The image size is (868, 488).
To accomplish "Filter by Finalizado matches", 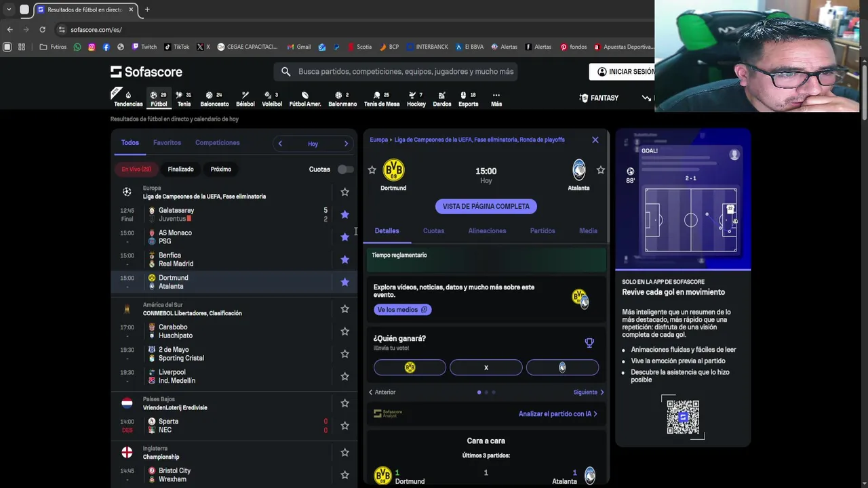I will tap(180, 169).
